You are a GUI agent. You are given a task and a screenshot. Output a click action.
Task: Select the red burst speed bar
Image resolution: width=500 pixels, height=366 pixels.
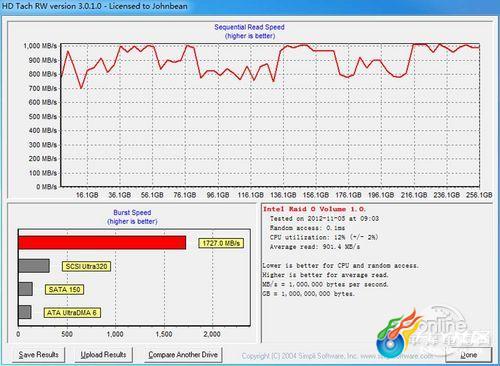[x=102, y=243]
